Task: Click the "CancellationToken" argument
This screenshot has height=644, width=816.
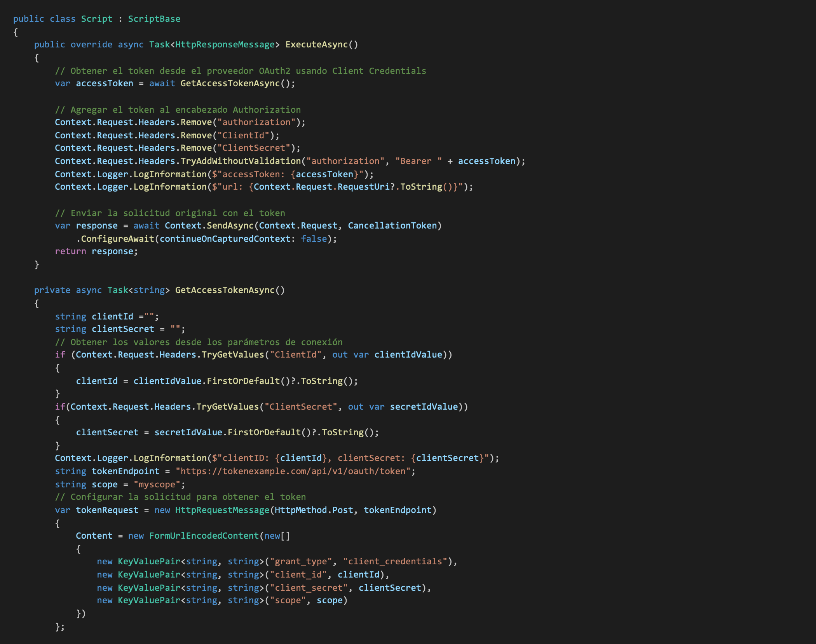Action: [392, 225]
